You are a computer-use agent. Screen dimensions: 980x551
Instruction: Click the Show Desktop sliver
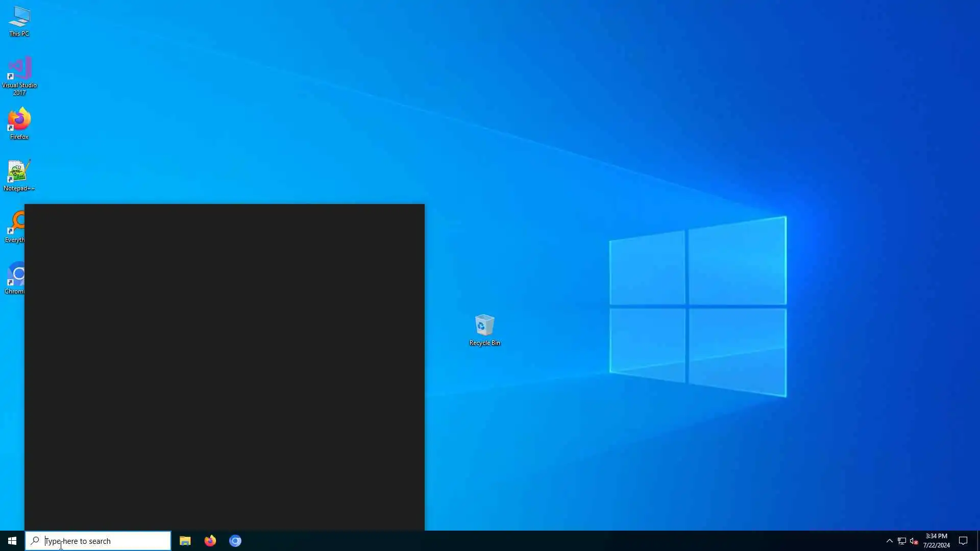point(978,541)
